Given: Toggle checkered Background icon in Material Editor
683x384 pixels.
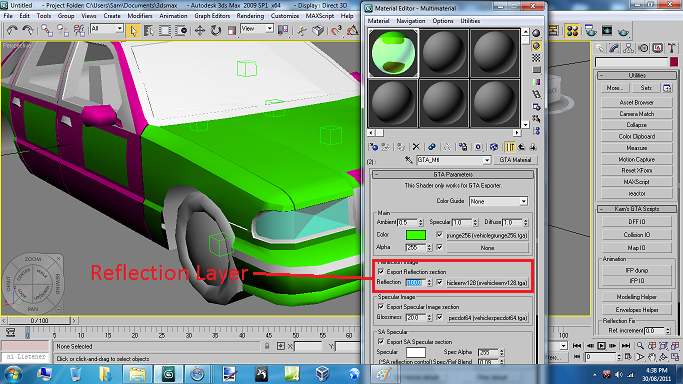Looking at the screenshot, I should pyautogui.click(x=536, y=57).
